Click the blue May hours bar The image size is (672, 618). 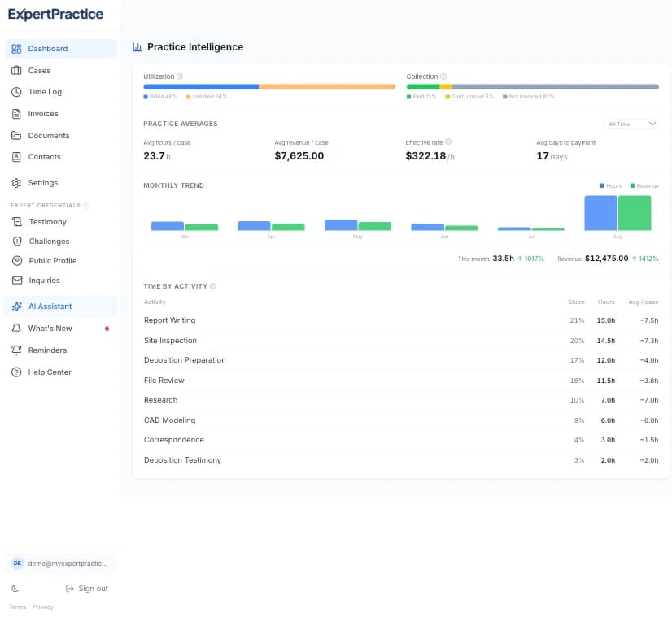click(x=341, y=225)
